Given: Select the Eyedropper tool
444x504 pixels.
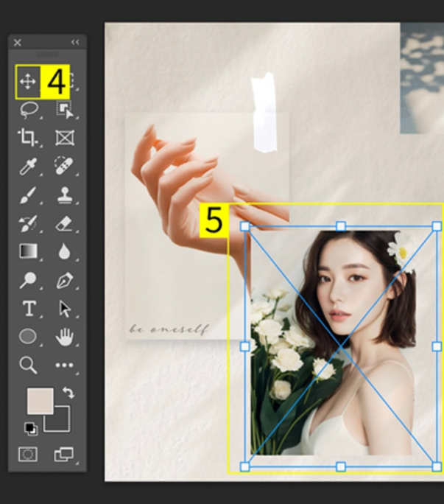Looking at the screenshot, I should pyautogui.click(x=28, y=167).
